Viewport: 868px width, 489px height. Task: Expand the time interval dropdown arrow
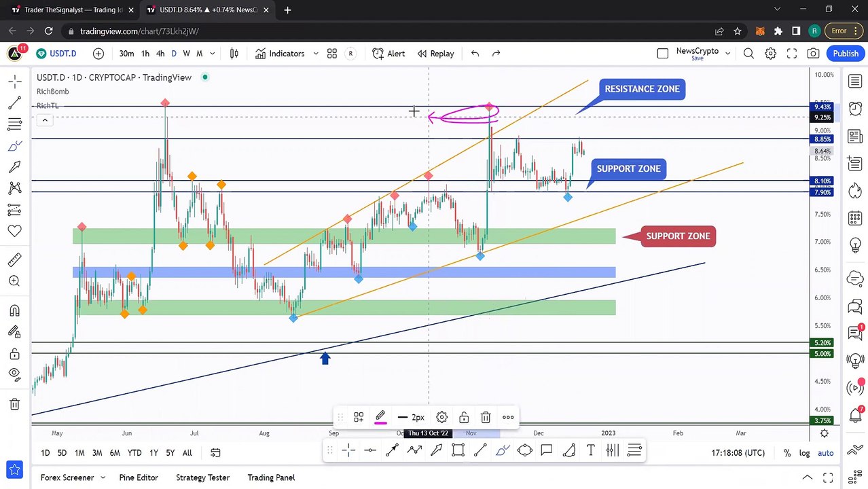click(213, 54)
